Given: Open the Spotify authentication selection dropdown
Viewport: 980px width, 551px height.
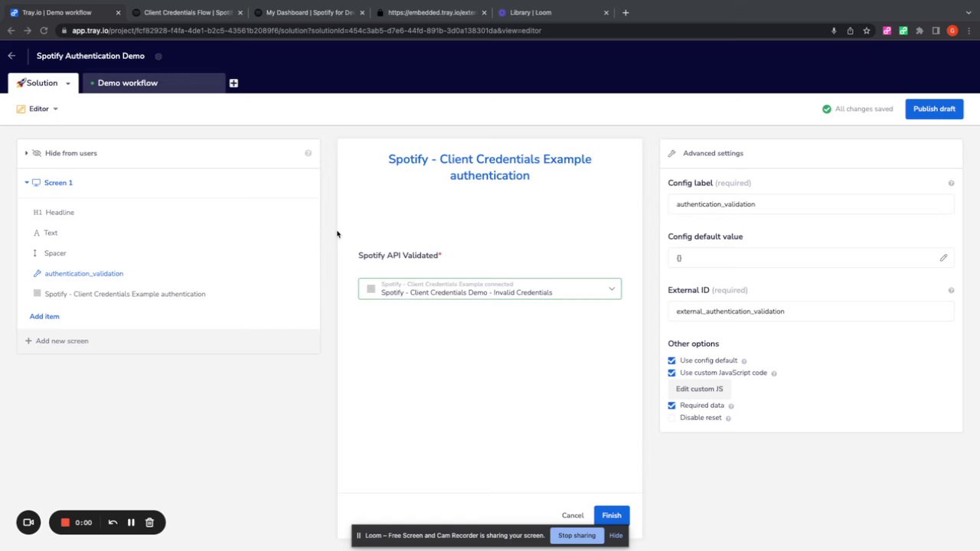Looking at the screenshot, I should coord(490,289).
